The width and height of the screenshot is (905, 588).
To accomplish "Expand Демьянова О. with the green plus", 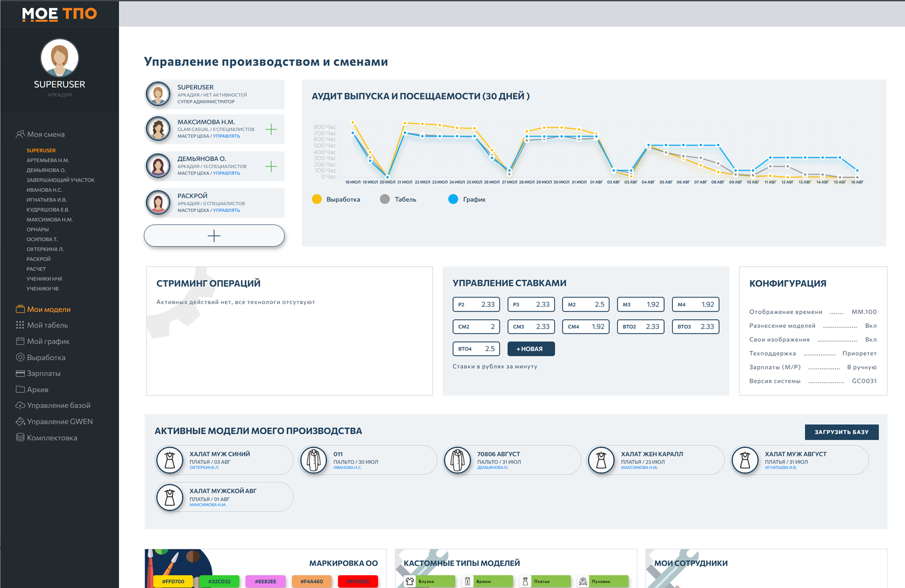I will pos(271,166).
